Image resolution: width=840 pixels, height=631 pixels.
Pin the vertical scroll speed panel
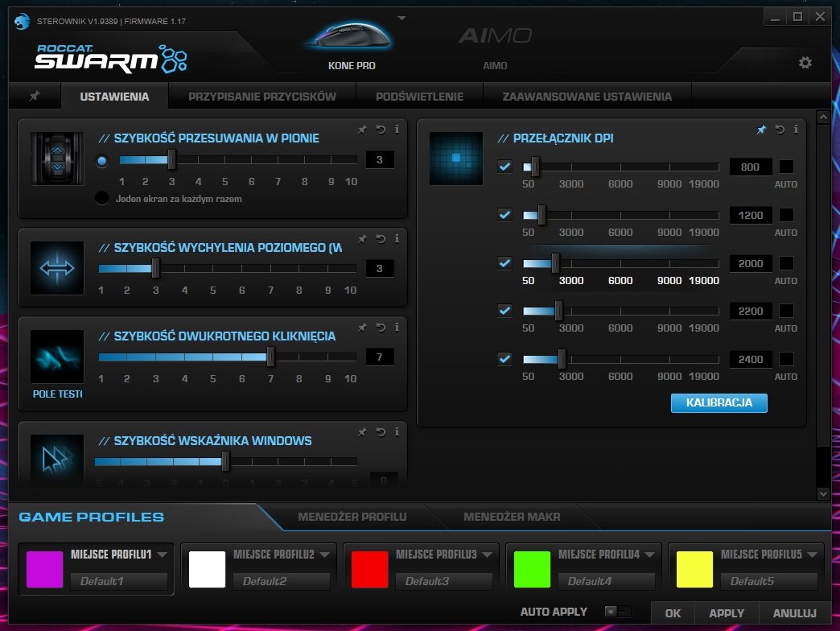363,129
